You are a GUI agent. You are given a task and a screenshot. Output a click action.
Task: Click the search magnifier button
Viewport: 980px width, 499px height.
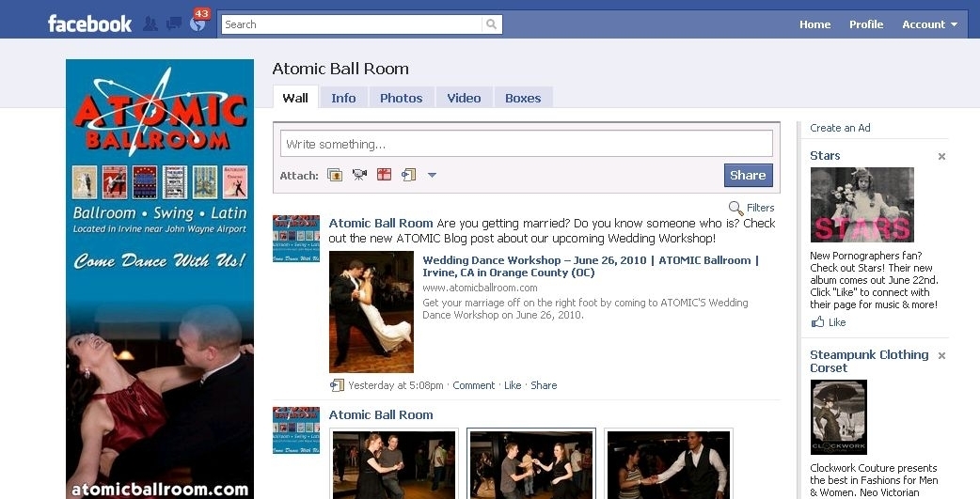tap(491, 24)
